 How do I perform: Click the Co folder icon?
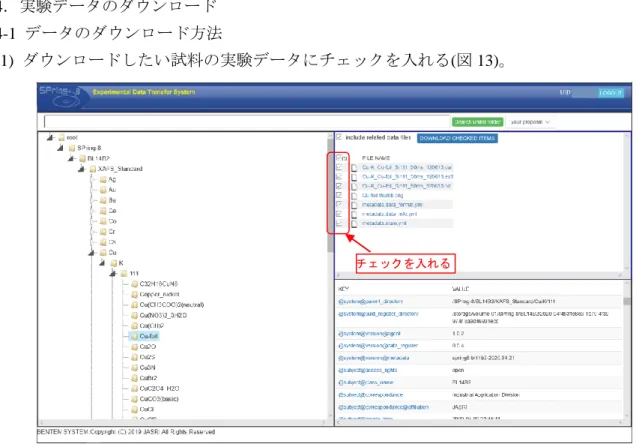point(103,221)
